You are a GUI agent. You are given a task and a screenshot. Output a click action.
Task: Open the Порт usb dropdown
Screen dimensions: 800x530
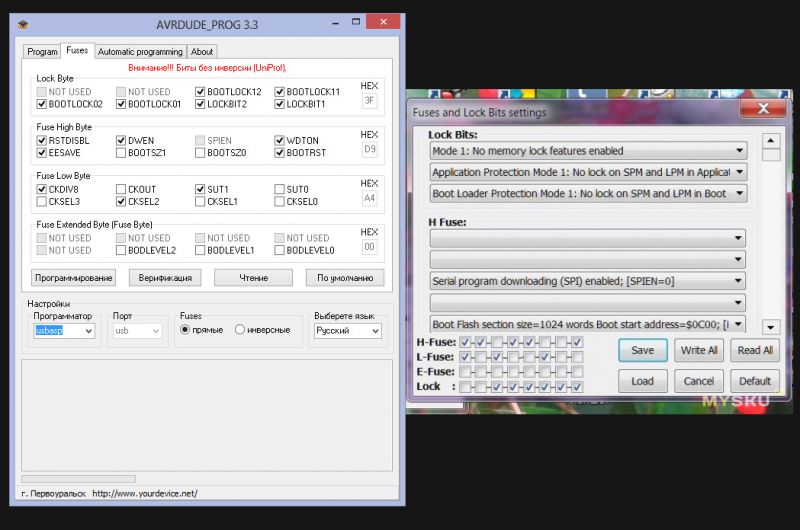137,331
